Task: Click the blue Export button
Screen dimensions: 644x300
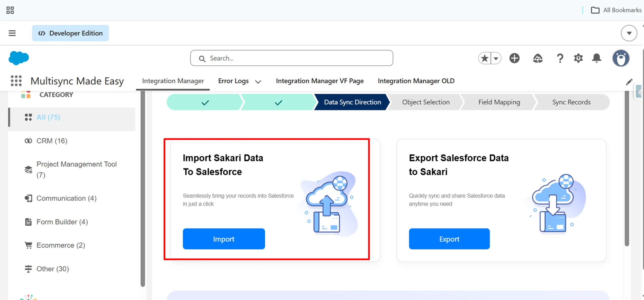Action: coord(449,239)
